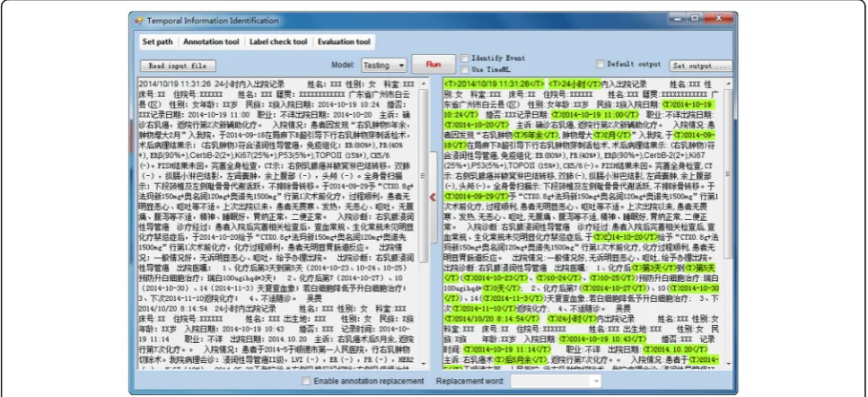The height and width of the screenshot is (397, 868).
Task: Check the Default output option
Action: (x=601, y=64)
